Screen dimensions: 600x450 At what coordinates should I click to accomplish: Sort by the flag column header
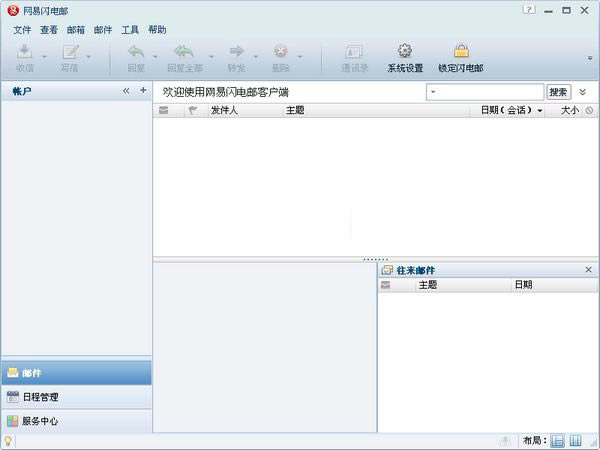click(193, 110)
